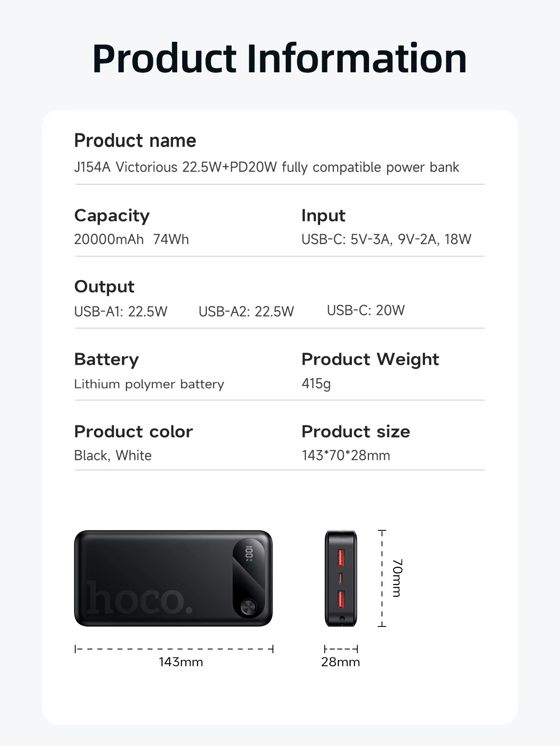Click the Product Information title
Image resolution: width=560 pixels, height=746 pixels.
point(279,59)
